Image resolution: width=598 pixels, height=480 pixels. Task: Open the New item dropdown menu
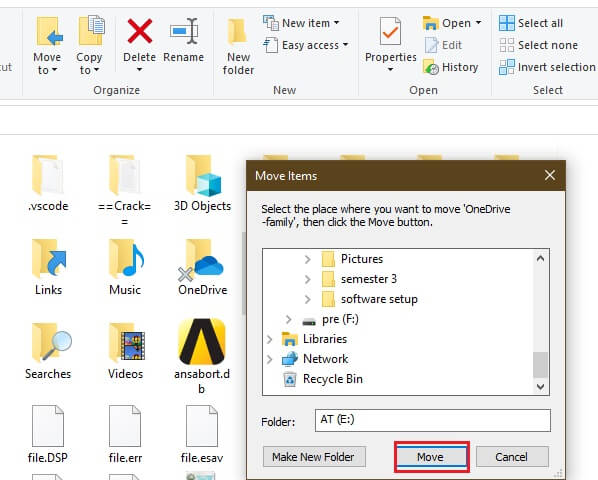tap(301, 23)
